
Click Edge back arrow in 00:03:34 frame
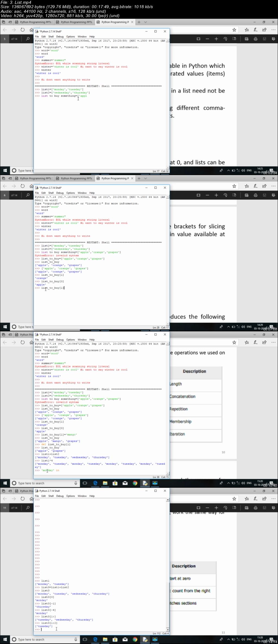tap(5, 30)
